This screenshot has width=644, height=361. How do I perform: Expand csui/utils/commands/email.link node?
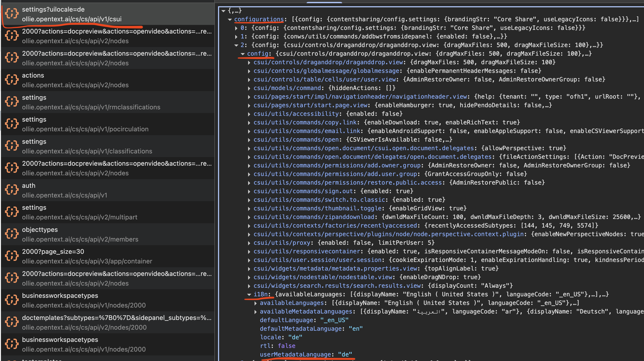(x=249, y=131)
